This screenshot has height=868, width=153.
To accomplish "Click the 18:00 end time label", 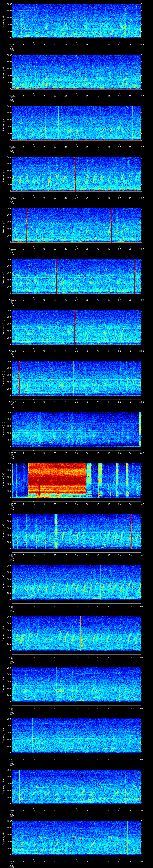I will pyautogui.click(x=141, y=862).
